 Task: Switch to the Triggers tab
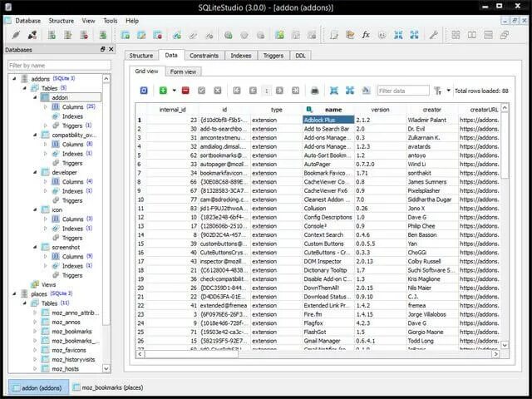pyautogui.click(x=273, y=56)
